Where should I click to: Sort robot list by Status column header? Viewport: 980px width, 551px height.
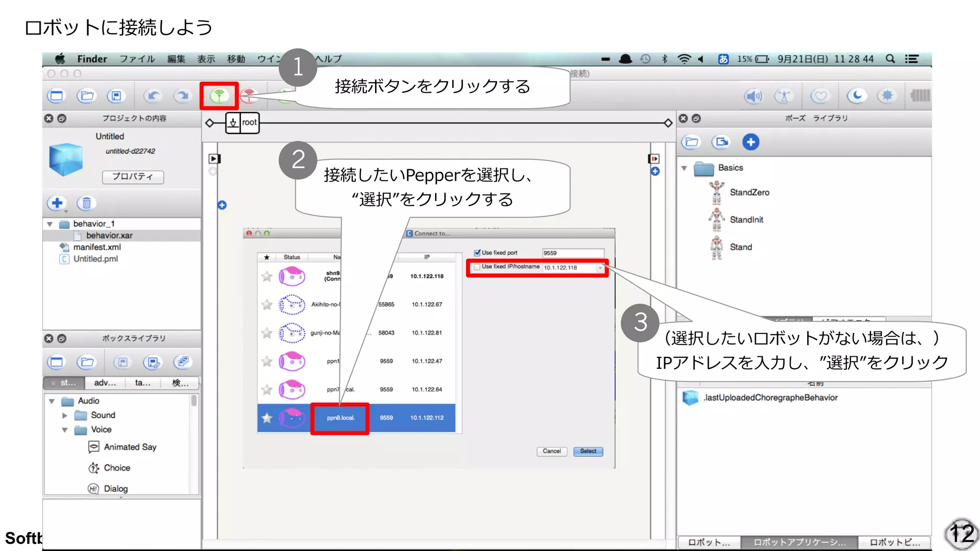click(x=292, y=257)
